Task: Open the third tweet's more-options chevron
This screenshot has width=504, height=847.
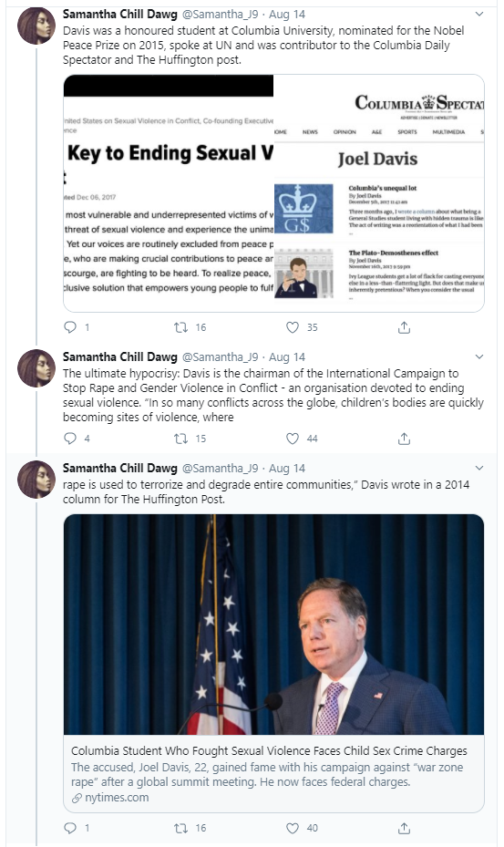Action: [x=479, y=468]
